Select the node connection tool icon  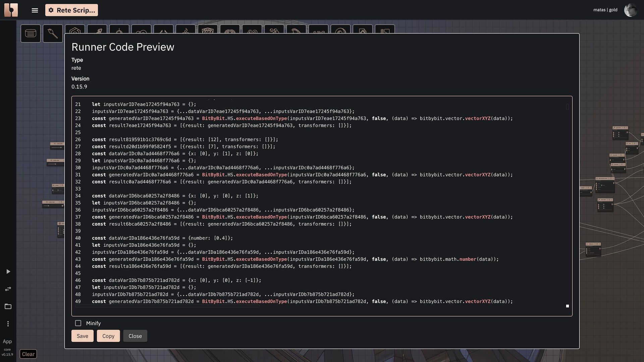[x=53, y=33]
